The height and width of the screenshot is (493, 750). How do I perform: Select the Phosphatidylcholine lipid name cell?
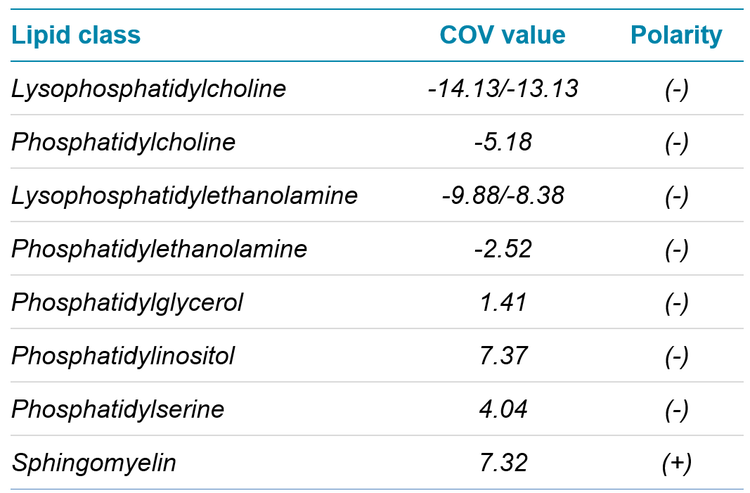point(123,142)
